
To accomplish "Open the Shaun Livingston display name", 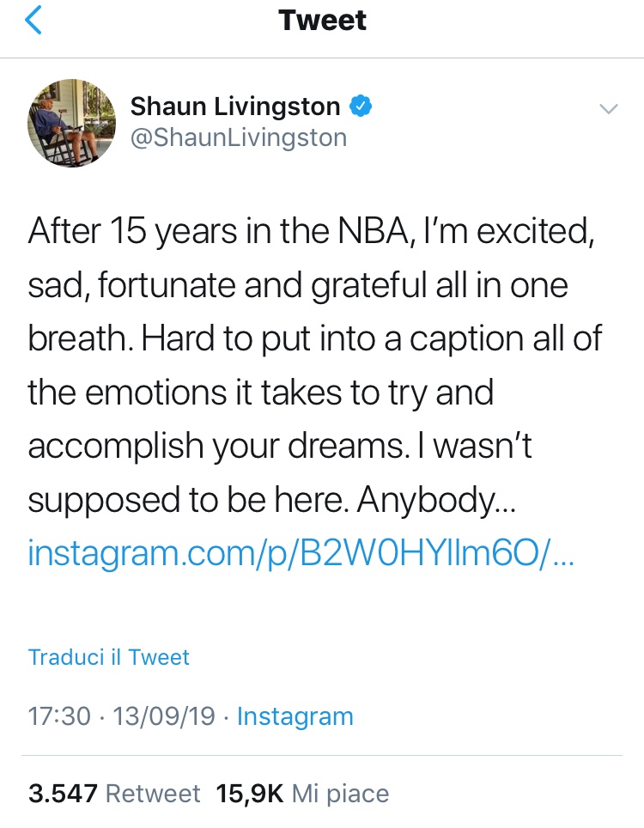I will (x=235, y=107).
